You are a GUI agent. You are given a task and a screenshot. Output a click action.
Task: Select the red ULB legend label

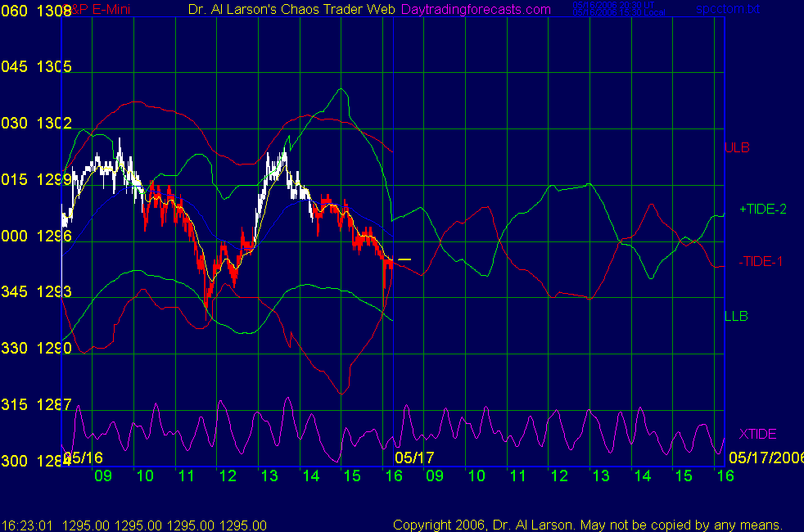pyautogui.click(x=737, y=148)
